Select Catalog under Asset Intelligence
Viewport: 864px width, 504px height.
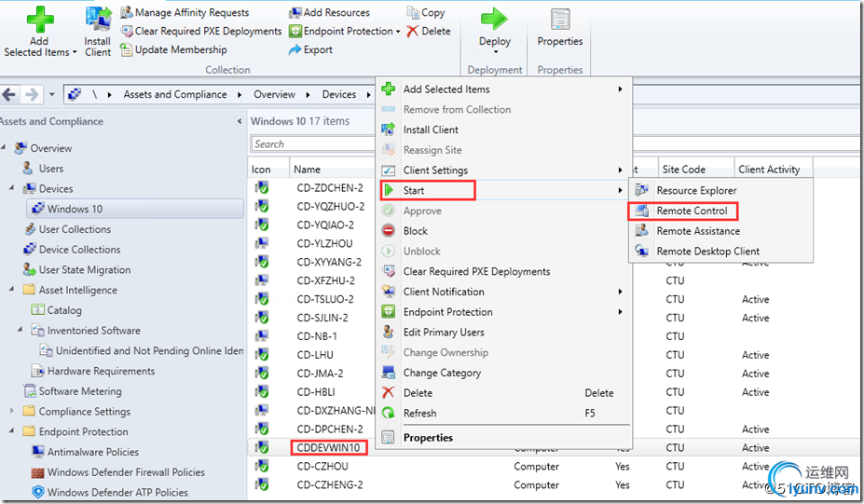pyautogui.click(x=64, y=310)
